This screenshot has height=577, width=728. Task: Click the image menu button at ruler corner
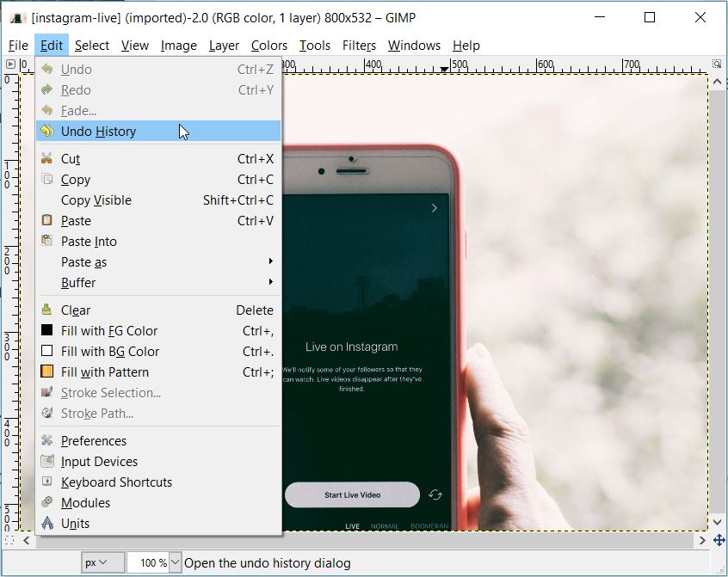point(10,64)
